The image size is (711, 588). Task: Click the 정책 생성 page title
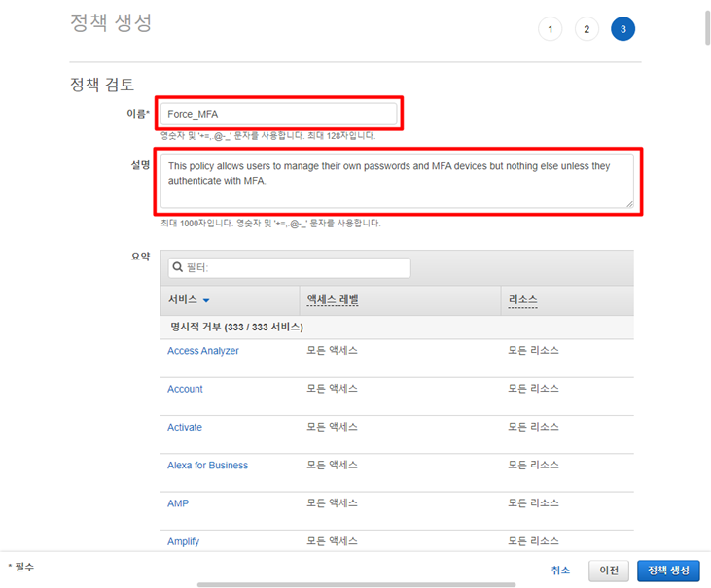point(111,22)
